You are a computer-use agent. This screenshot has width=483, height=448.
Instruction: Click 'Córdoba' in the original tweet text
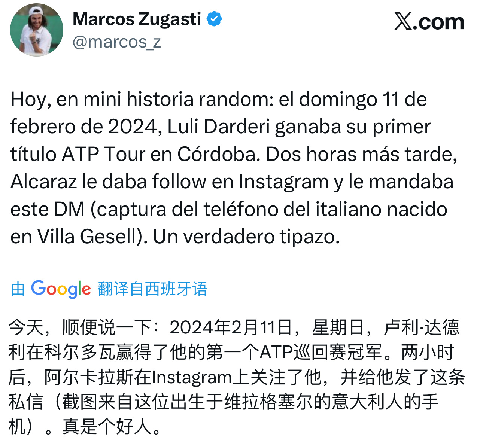pyautogui.click(x=219, y=154)
